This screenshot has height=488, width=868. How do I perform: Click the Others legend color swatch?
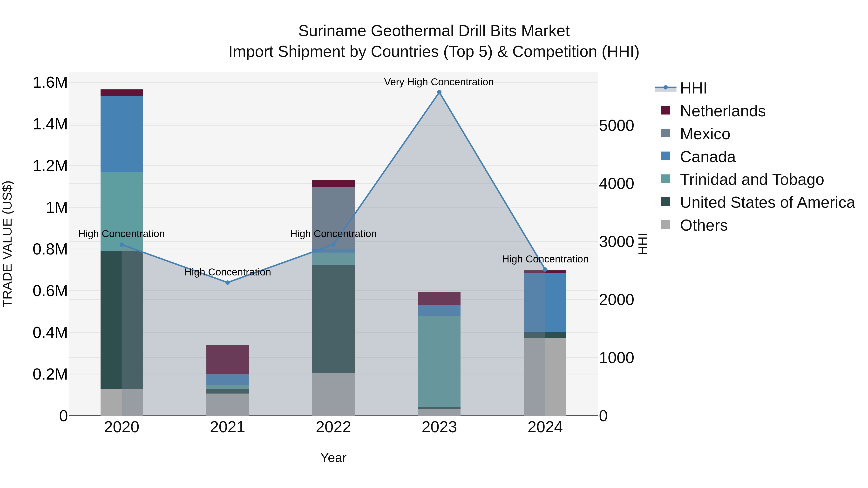[x=665, y=224]
